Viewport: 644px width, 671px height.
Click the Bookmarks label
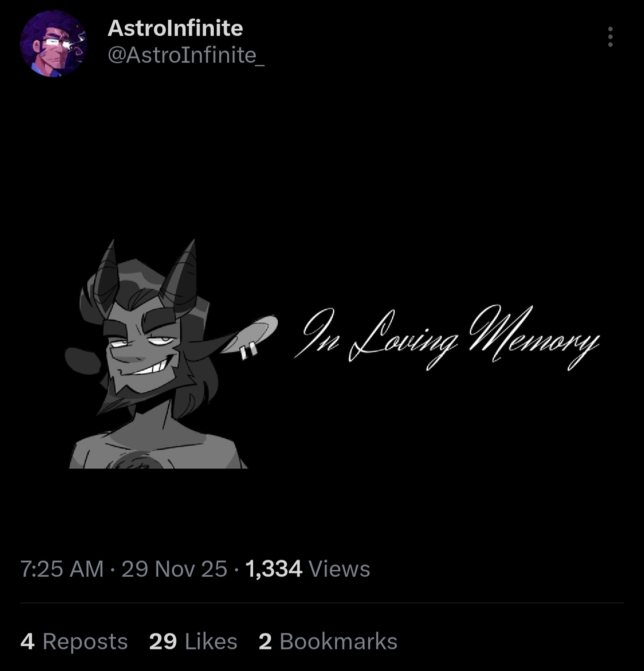point(339,641)
